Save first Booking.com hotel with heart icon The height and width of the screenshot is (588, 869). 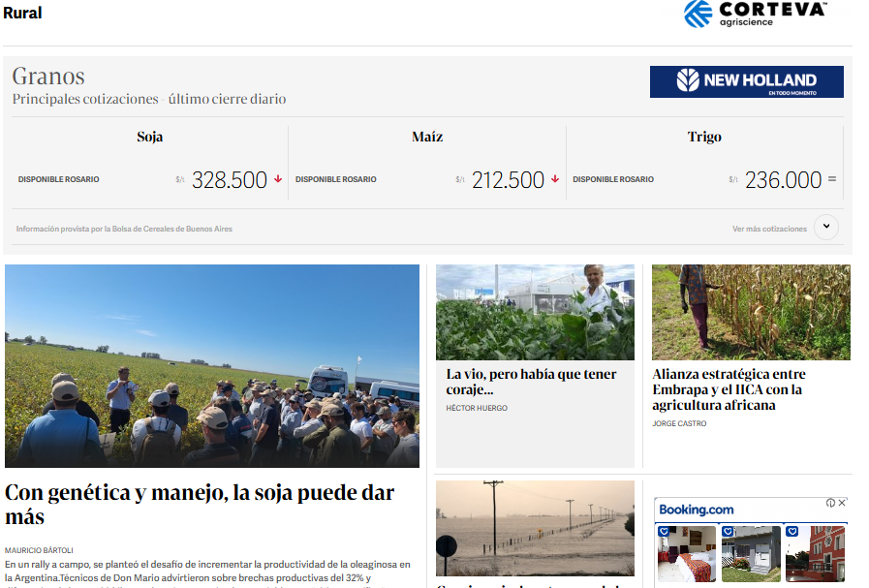pyautogui.click(x=664, y=532)
